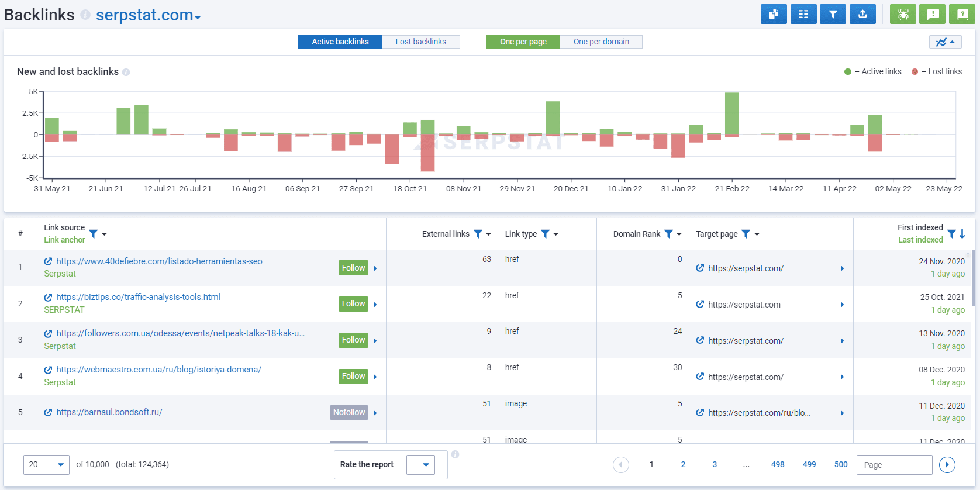Open barnaul.bondsoft.ru link
The width and height of the screenshot is (980, 490).
click(x=109, y=412)
